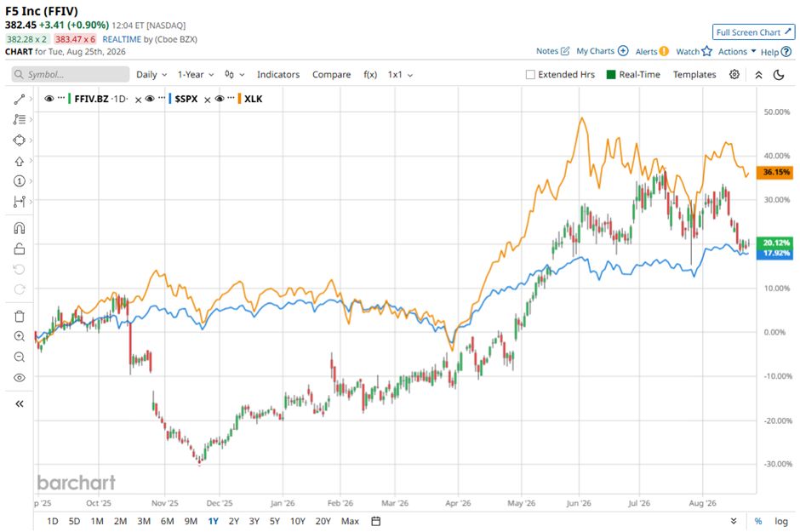Select the 5D time range

[75, 521]
